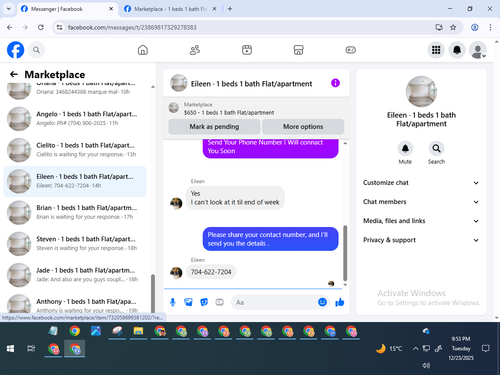Open Brian's conversation

point(75,212)
